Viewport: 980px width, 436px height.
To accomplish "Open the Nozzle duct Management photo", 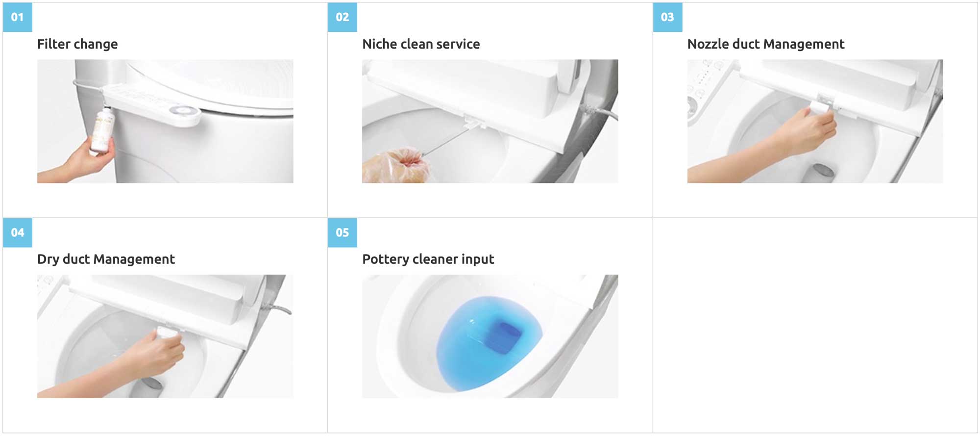I will (x=815, y=121).
